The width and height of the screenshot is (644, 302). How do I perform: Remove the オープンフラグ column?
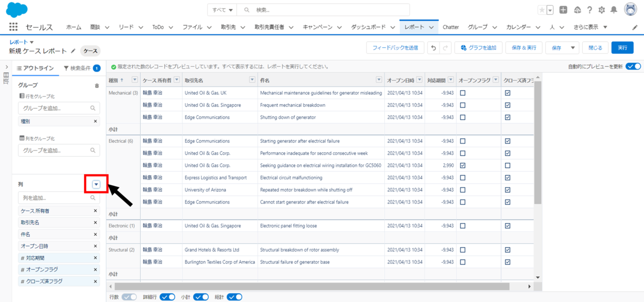point(95,269)
